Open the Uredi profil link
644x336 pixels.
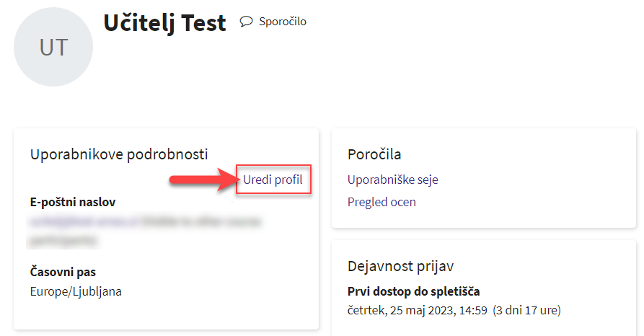(273, 180)
